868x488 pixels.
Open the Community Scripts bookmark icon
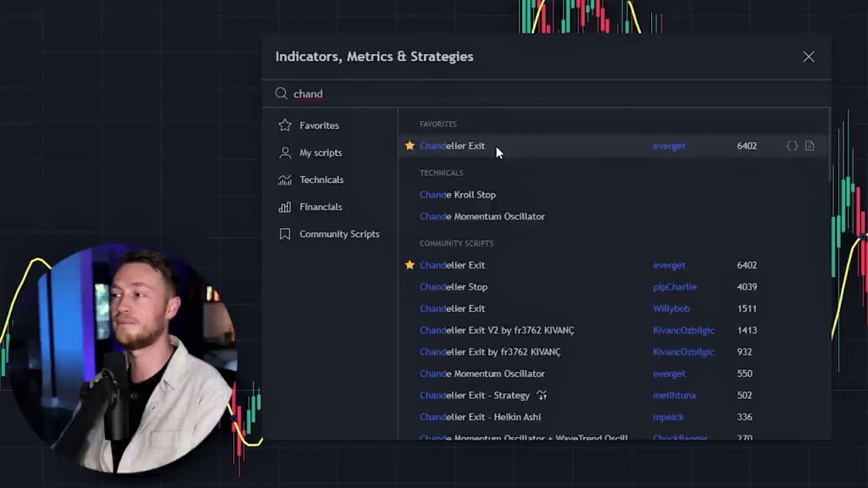point(285,234)
